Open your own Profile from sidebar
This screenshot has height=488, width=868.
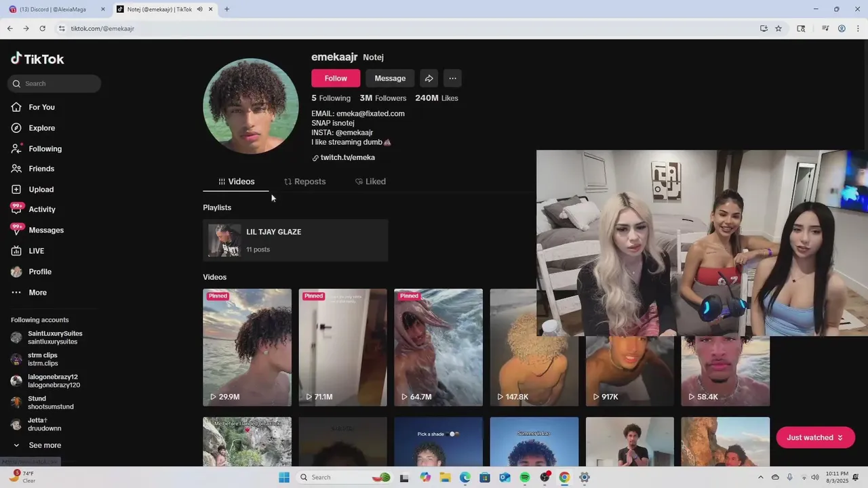(40, 272)
